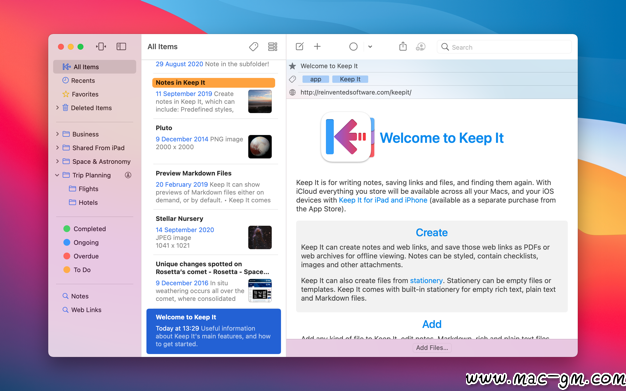Image resolution: width=626 pixels, height=391 pixels.
Task: Click the circle label icon
Action: point(353,47)
